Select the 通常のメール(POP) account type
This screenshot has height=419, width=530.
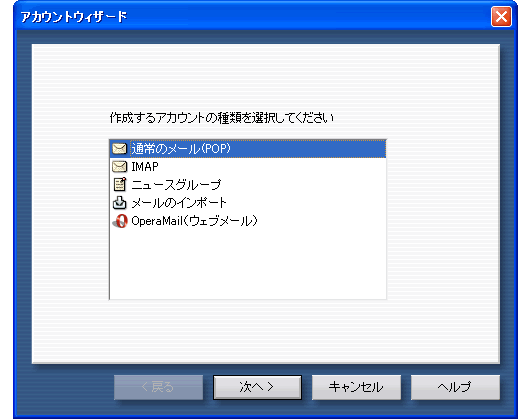click(248, 148)
